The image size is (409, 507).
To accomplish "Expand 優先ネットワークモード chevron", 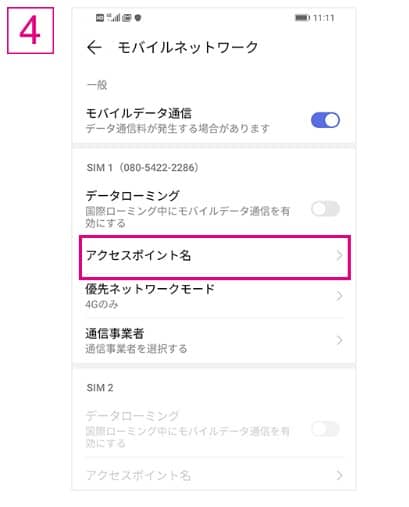I will 339,296.
